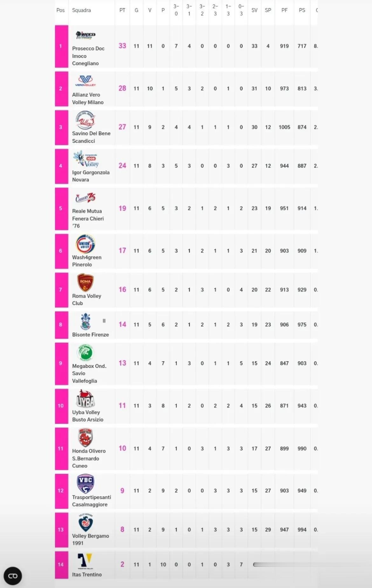Select the Volley Bergamo 1991 logo

pos(86,522)
